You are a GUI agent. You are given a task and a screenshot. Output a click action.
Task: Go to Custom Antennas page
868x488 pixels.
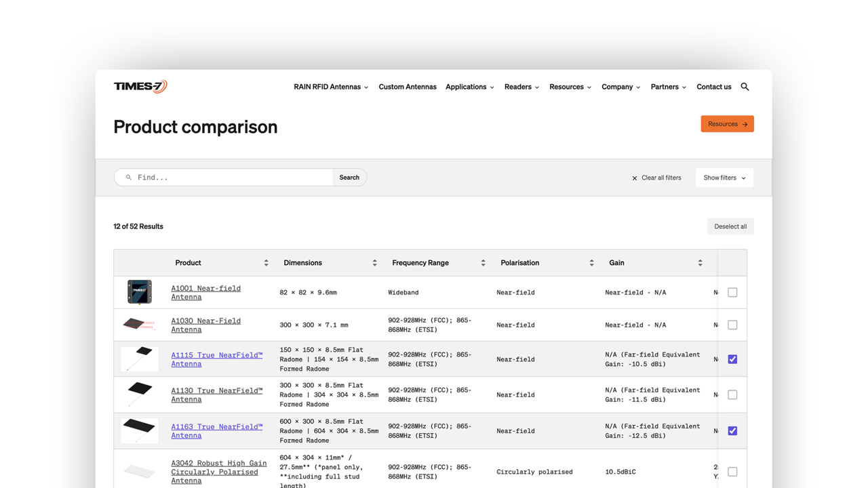click(408, 87)
